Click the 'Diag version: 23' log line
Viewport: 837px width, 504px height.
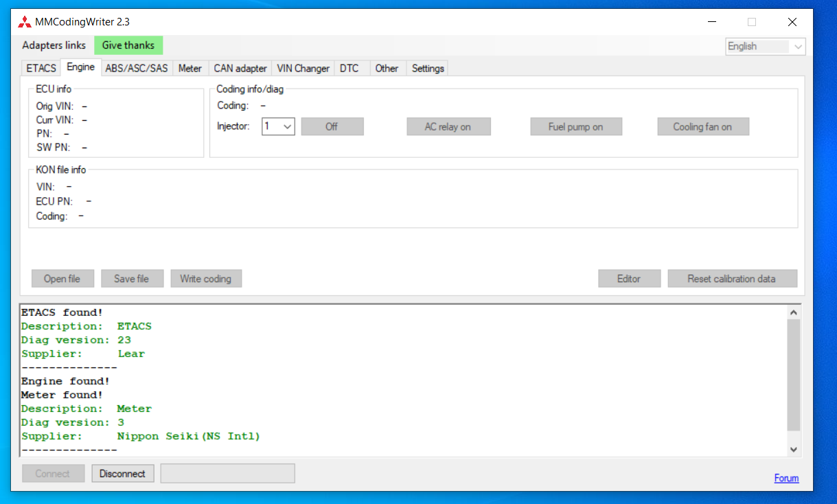(x=76, y=340)
